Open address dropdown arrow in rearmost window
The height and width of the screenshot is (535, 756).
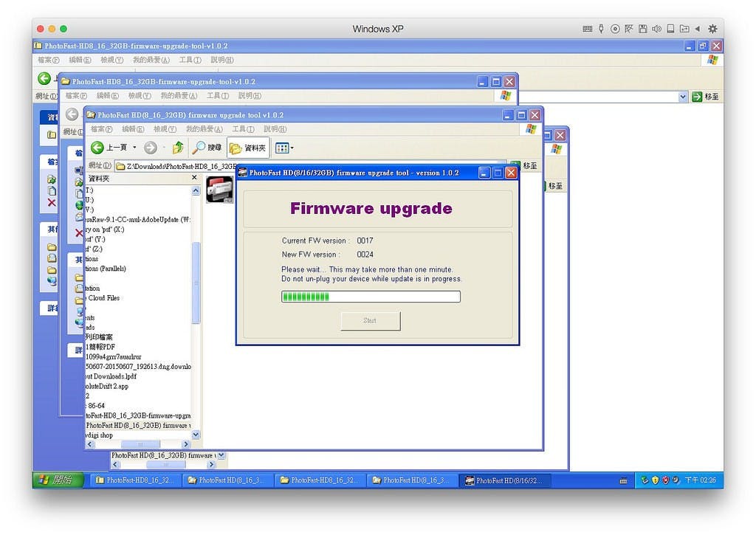pyautogui.click(x=683, y=97)
